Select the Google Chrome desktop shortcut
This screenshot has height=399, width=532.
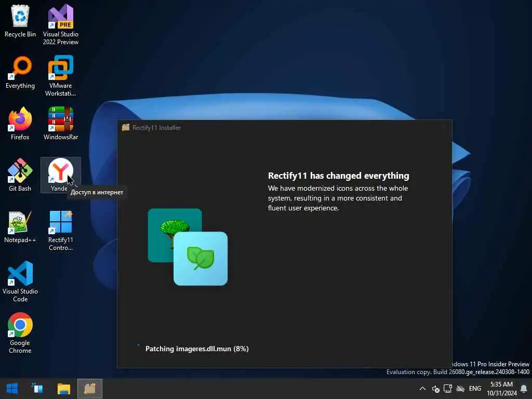pos(20,333)
